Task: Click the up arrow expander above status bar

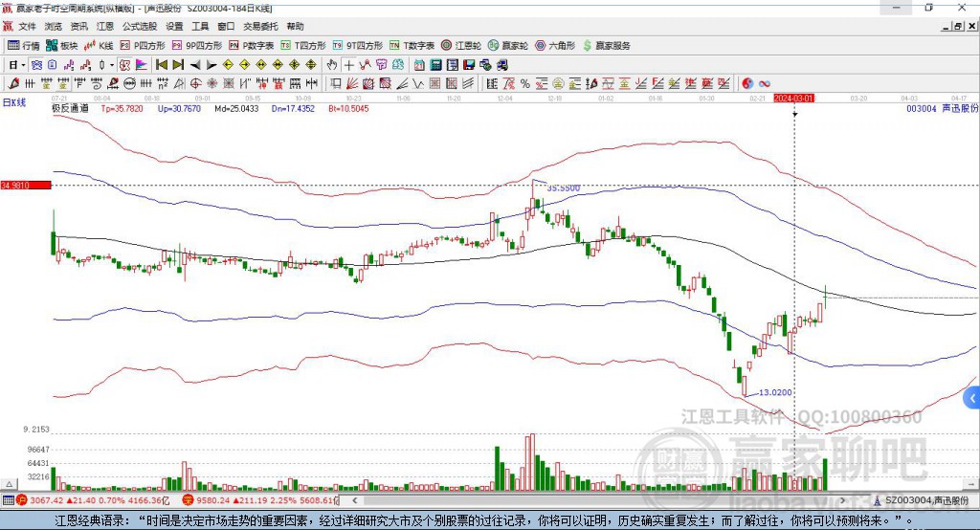Action: click(9, 484)
